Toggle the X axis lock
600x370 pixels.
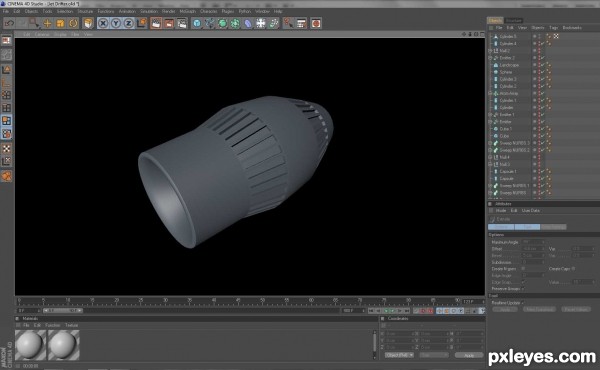(x=103, y=23)
